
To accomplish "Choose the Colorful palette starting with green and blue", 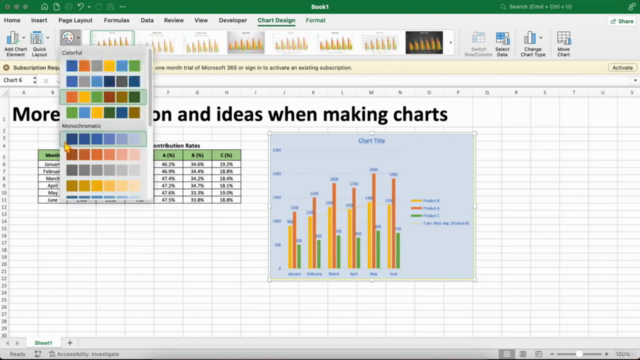I will 103,113.
